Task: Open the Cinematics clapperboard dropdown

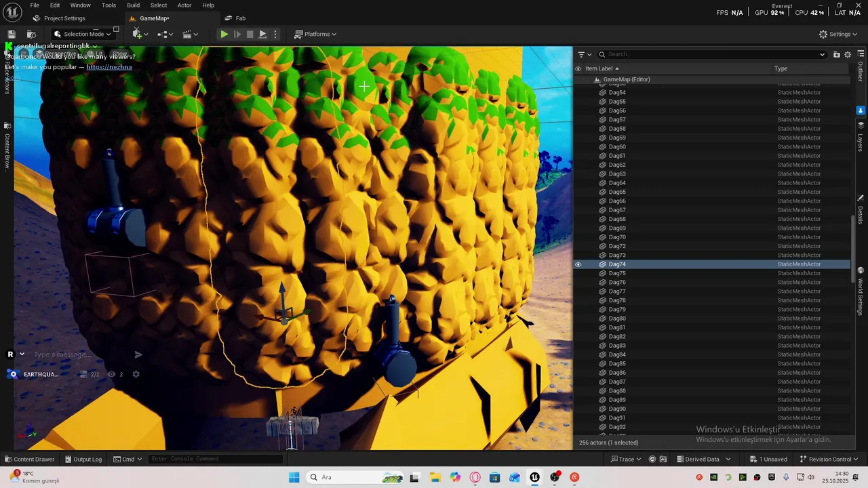Action: point(191,34)
